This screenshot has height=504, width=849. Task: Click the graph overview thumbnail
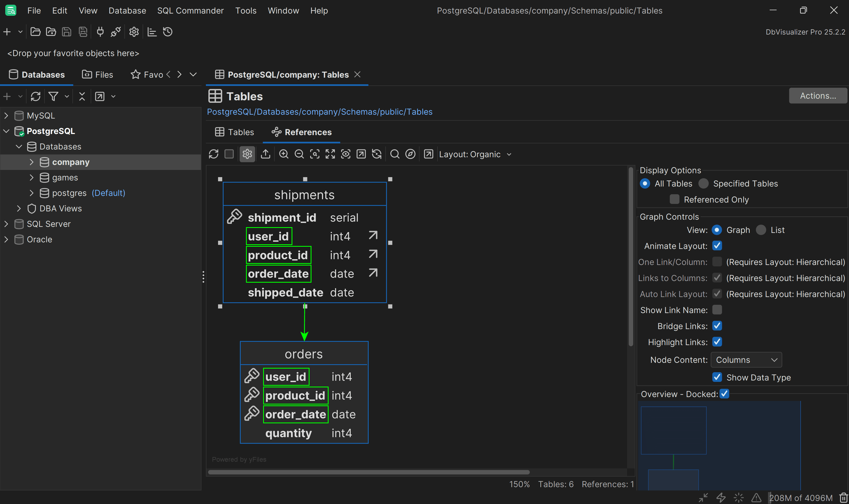click(719, 446)
